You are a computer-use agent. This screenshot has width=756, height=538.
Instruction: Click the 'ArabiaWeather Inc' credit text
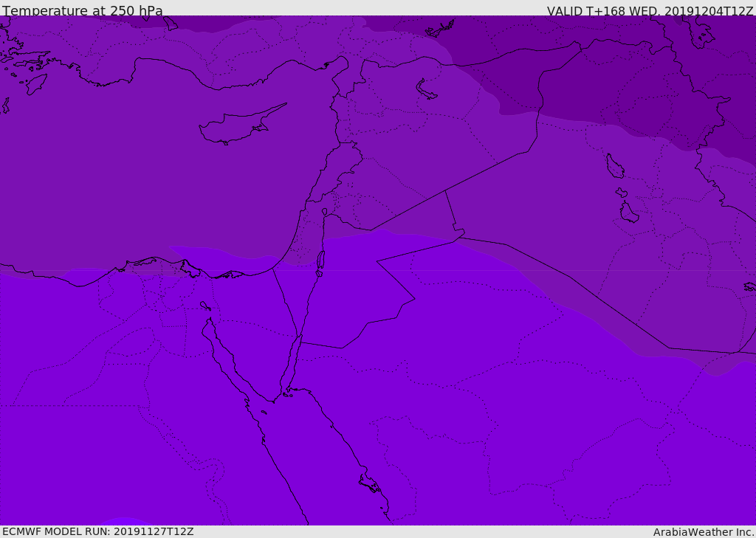tap(704, 532)
